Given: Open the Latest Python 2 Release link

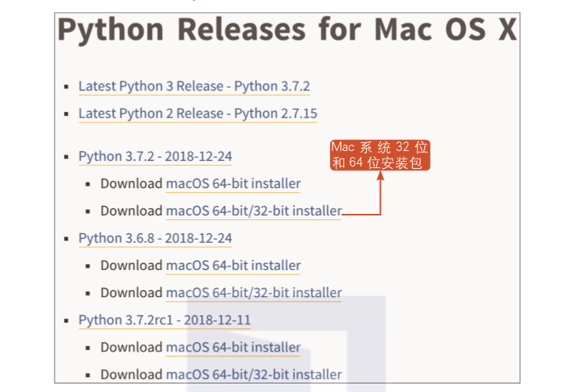Looking at the screenshot, I should click(x=198, y=114).
